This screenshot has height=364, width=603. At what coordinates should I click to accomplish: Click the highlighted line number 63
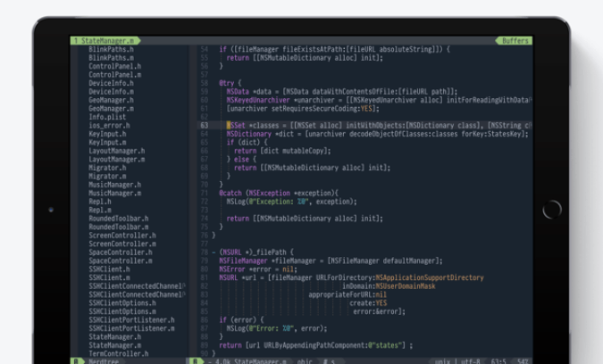pyautogui.click(x=204, y=126)
